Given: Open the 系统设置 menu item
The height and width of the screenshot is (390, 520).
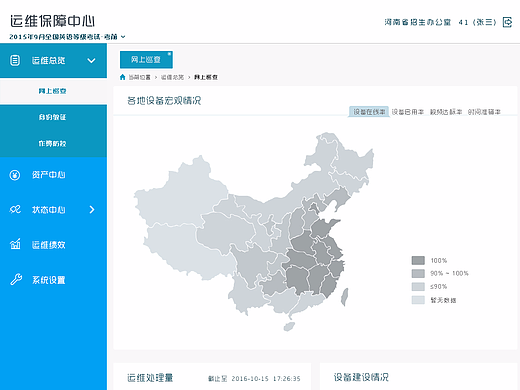Looking at the screenshot, I should tap(53, 280).
